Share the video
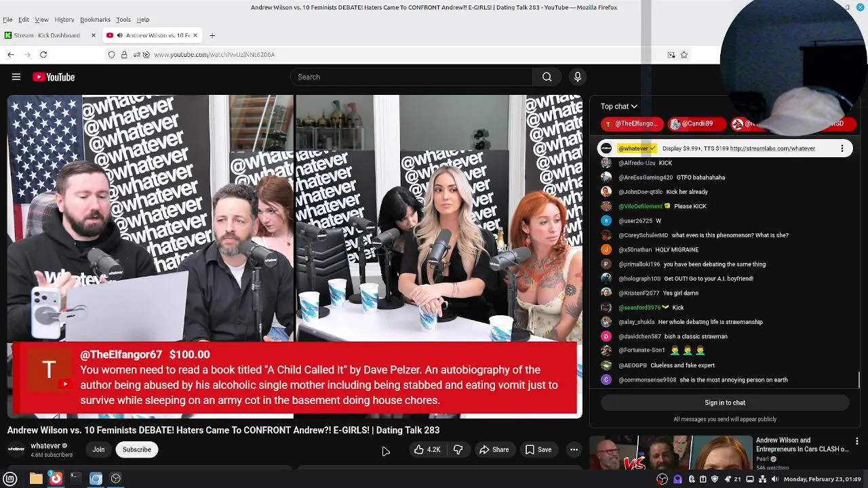Screen dimensions: 868x488 (x=494, y=449)
